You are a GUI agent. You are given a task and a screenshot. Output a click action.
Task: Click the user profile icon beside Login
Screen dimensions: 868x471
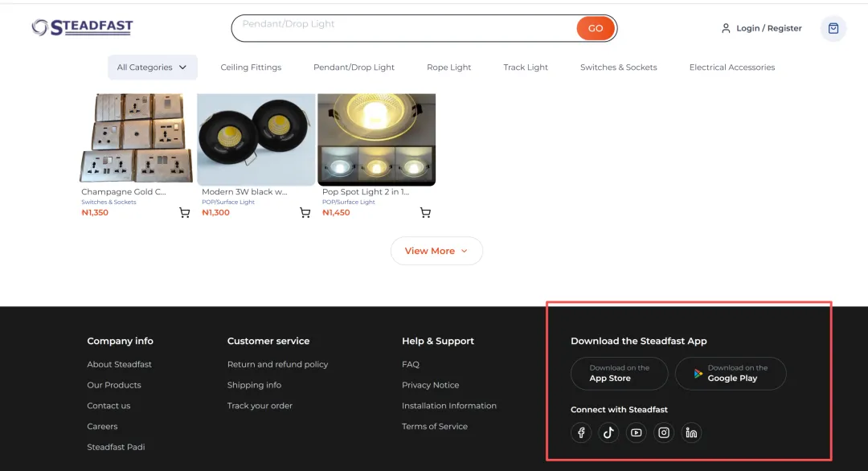(x=726, y=28)
